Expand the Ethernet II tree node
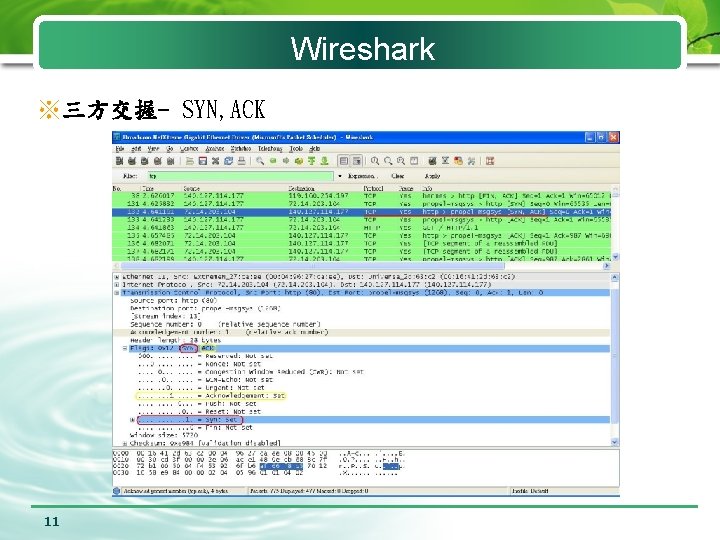Screen dimensions: 720x540 [x=117, y=277]
